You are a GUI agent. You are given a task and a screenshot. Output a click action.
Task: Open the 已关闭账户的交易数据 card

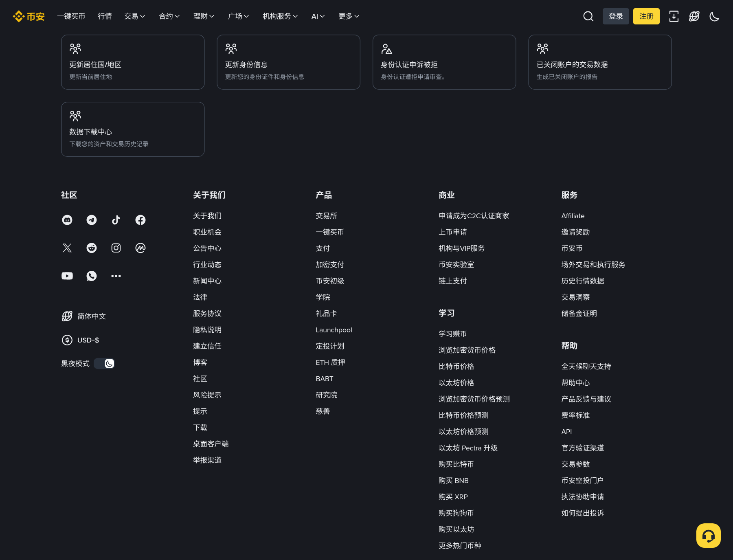(600, 62)
